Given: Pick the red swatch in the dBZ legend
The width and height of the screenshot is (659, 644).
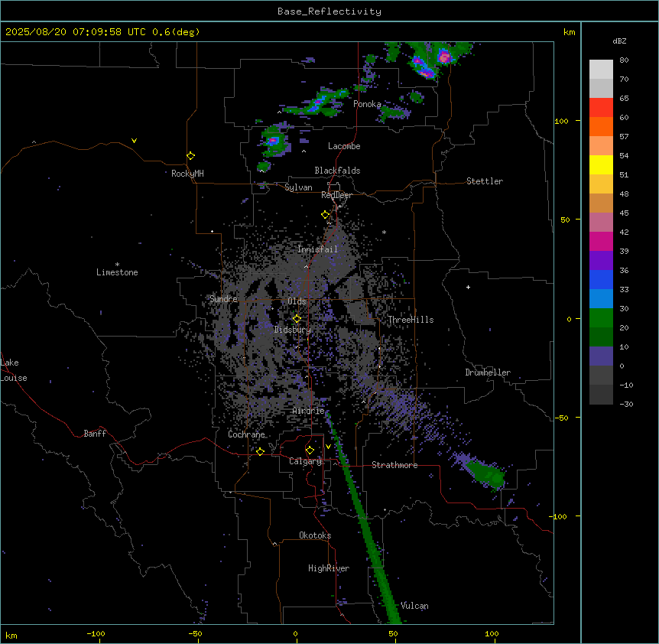Looking at the screenshot, I should [x=601, y=108].
